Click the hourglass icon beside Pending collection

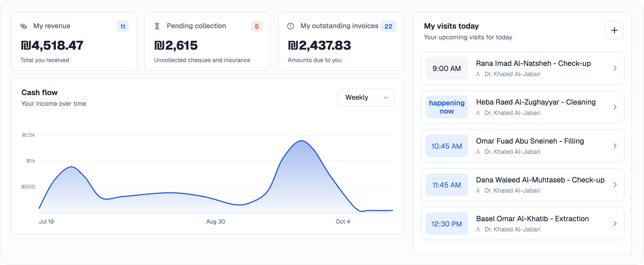click(157, 26)
